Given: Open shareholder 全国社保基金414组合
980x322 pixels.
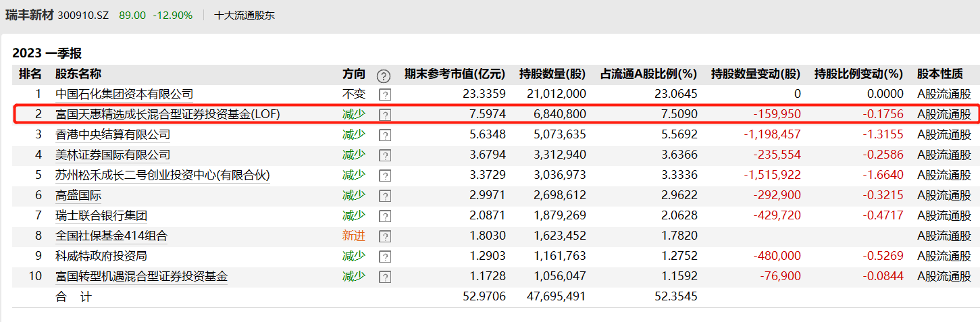Looking at the screenshot, I should (x=111, y=236).
